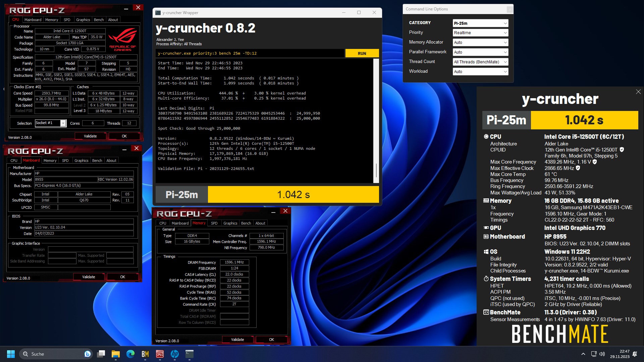Image resolution: width=644 pixels, height=362 pixels.
Task: Click the DRAM Frequency 1596.1 MHz value
Action: (234, 262)
